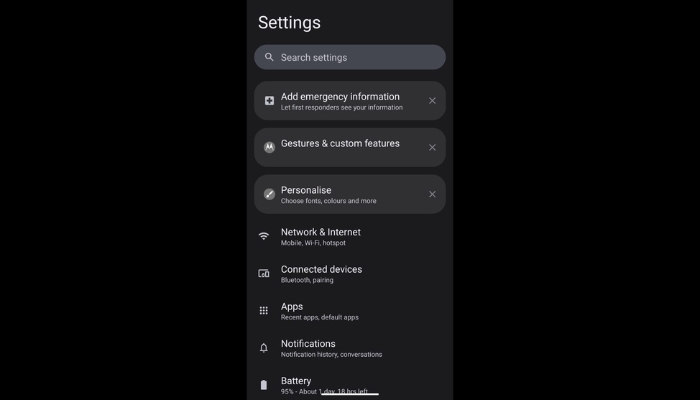Viewport: 700px width, 400px height.
Task: Click the Motorola logo icon
Action: pyautogui.click(x=269, y=147)
